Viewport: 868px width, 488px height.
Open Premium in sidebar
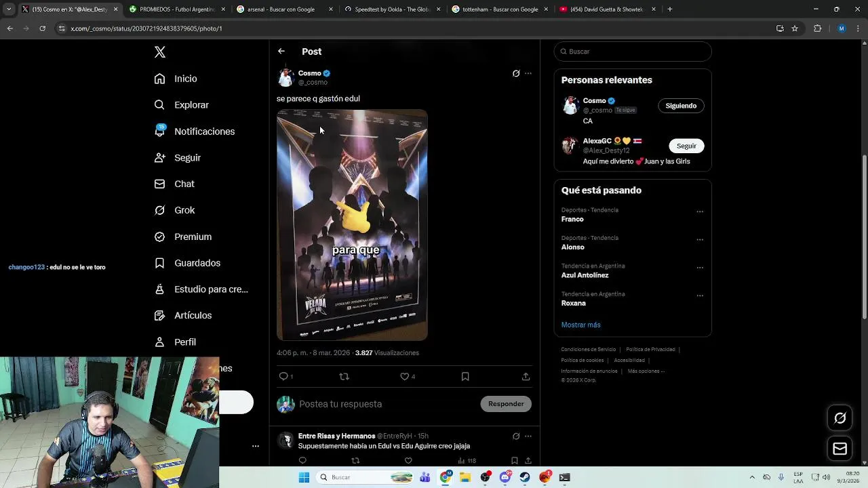tap(182, 237)
